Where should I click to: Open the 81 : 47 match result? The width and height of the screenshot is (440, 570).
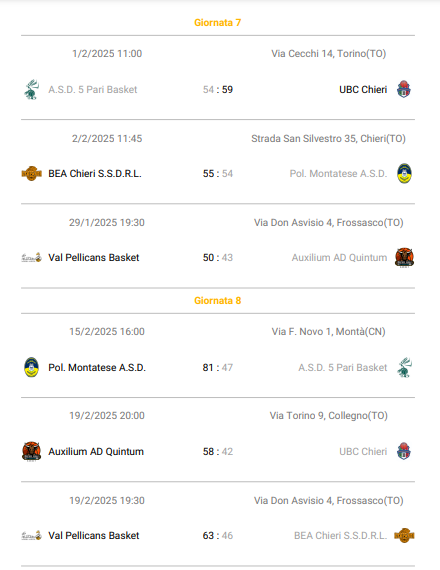pos(218,368)
